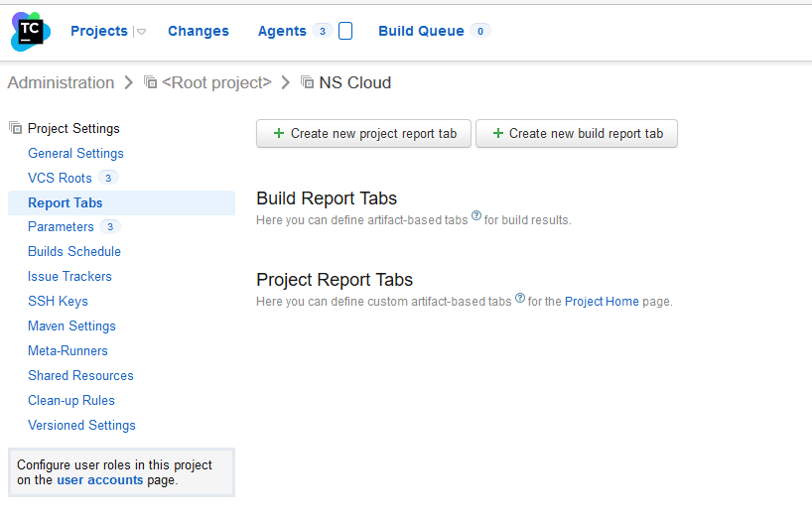Click the TeamCity logo icon
812x524 pixels.
coord(31,32)
